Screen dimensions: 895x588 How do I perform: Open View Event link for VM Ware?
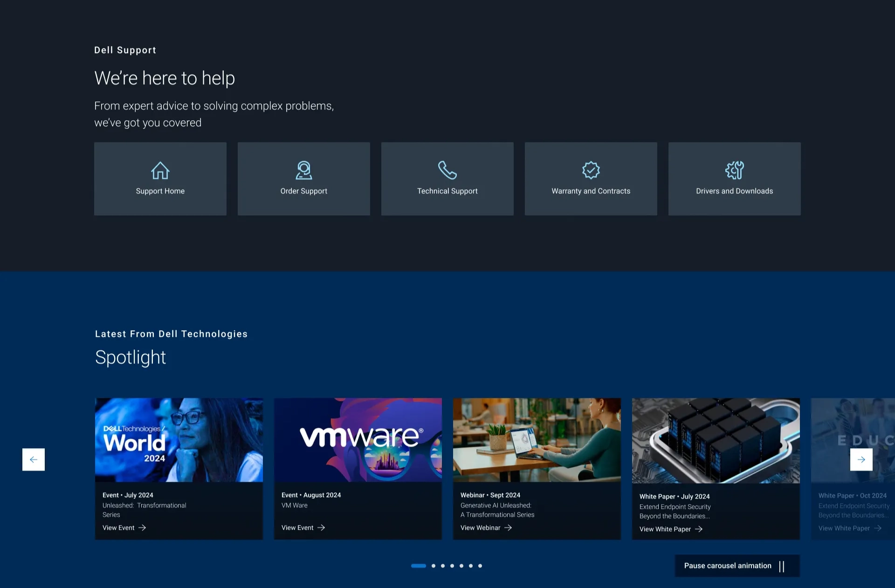[x=303, y=528]
